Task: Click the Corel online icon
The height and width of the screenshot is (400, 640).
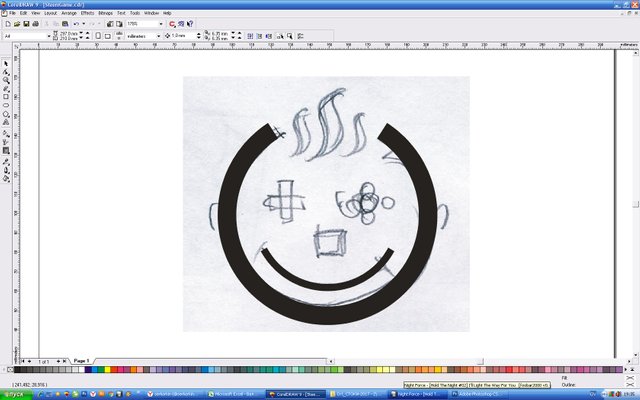Action: [x=181, y=24]
